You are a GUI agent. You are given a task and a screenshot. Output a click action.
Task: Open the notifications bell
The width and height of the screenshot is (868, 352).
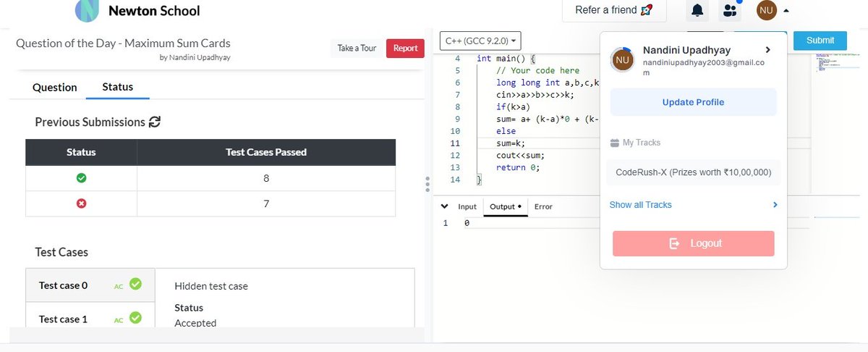697,10
